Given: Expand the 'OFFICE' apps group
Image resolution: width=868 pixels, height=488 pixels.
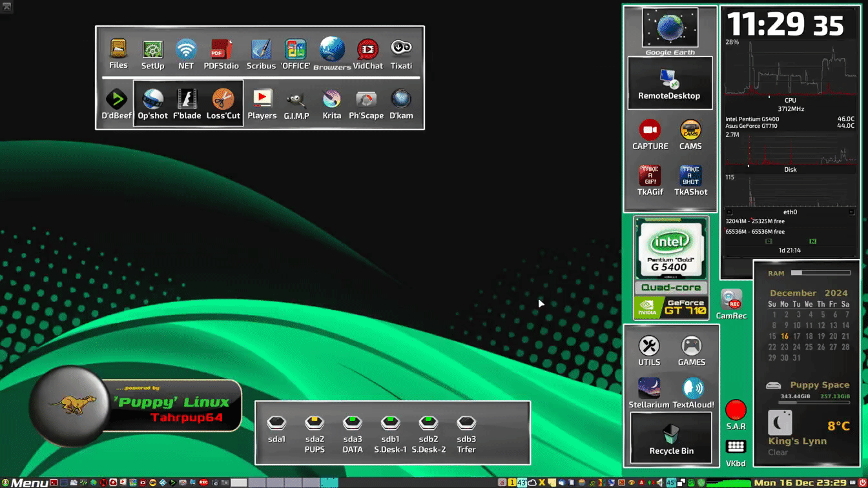Looking at the screenshot, I should point(296,54).
